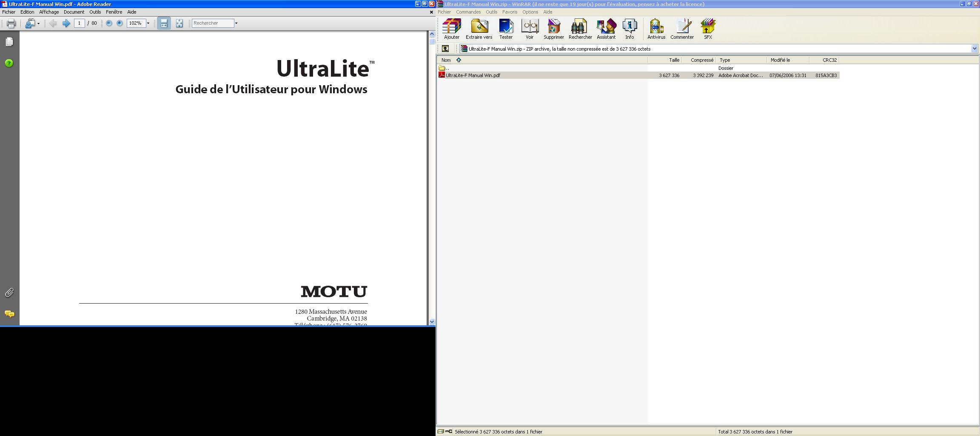
Task: Open Adobe Reader Aide menu
Action: click(x=132, y=12)
